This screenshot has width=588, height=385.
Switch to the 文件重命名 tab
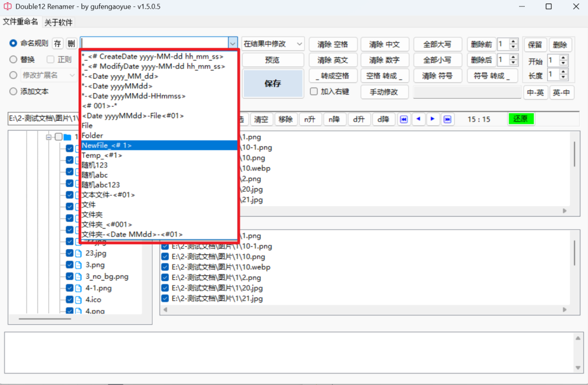point(20,22)
